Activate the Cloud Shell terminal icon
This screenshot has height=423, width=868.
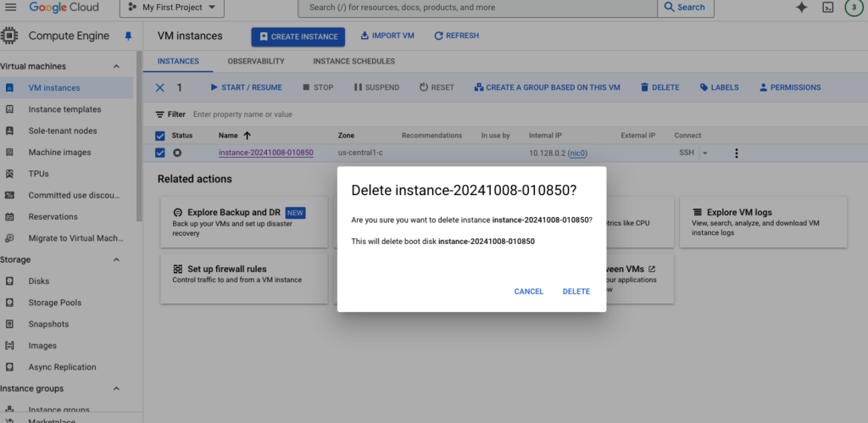click(x=827, y=7)
